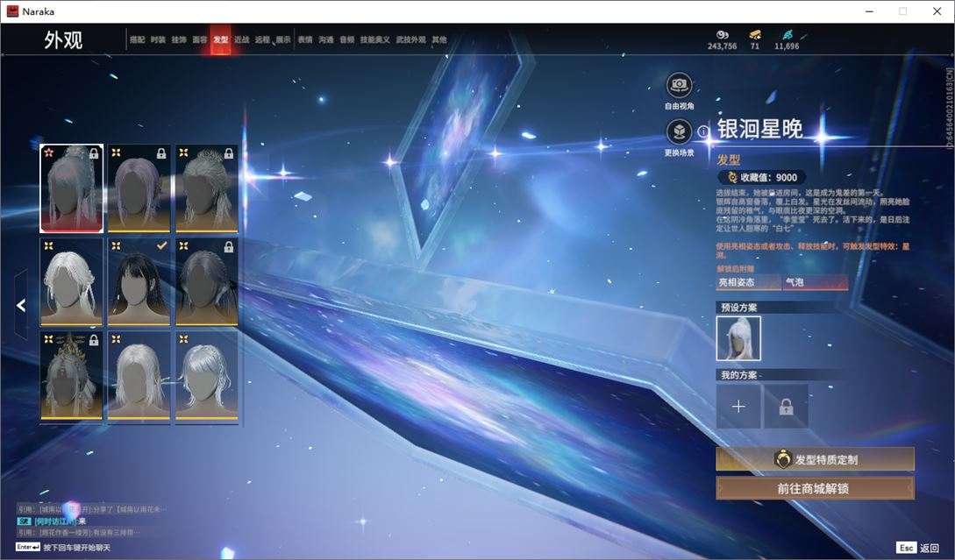Add a new scheme with plus slot
Viewport: 955px width, 560px height.
[x=738, y=406]
